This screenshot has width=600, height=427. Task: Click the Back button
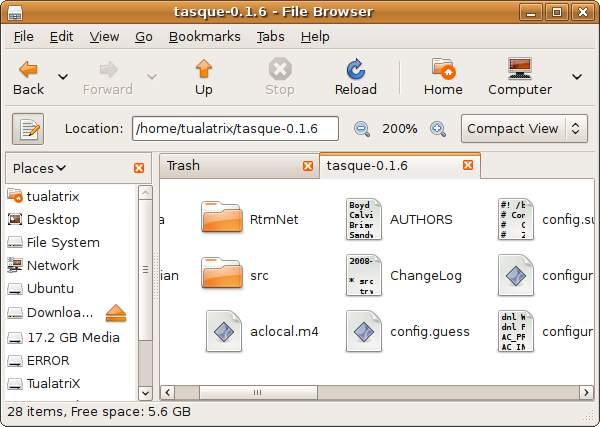pyautogui.click(x=29, y=77)
